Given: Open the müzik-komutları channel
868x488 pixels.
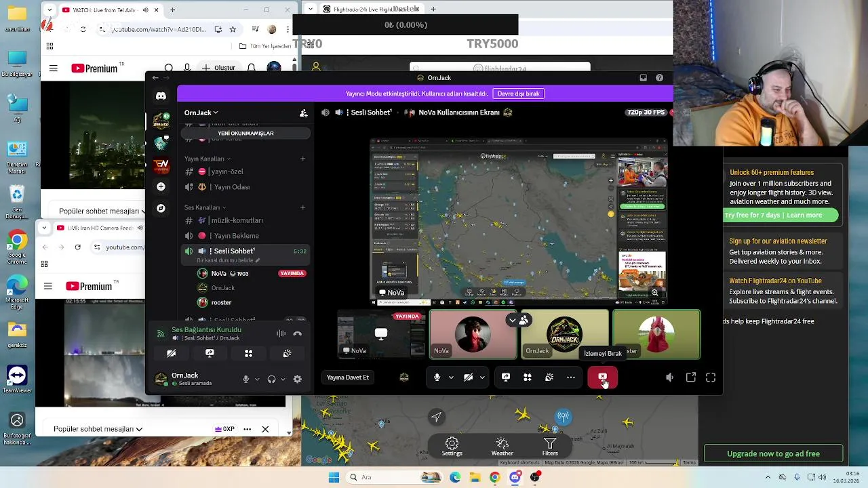Looking at the screenshot, I should 244,220.
